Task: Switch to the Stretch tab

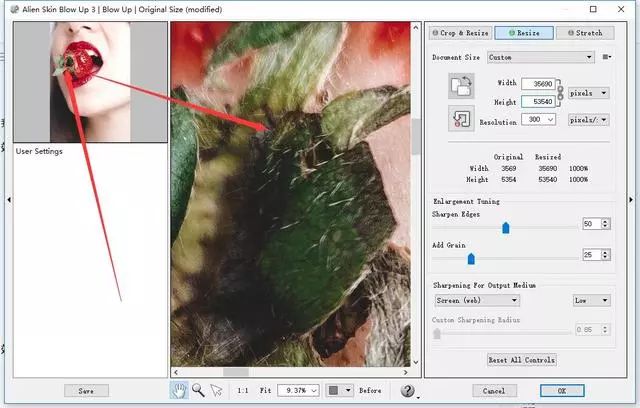Action: coord(585,33)
